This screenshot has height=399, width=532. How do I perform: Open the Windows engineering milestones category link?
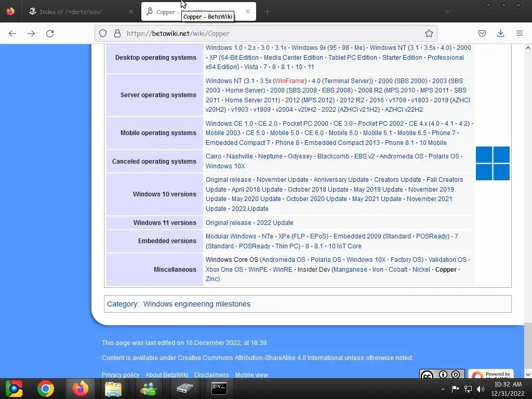pos(197,304)
